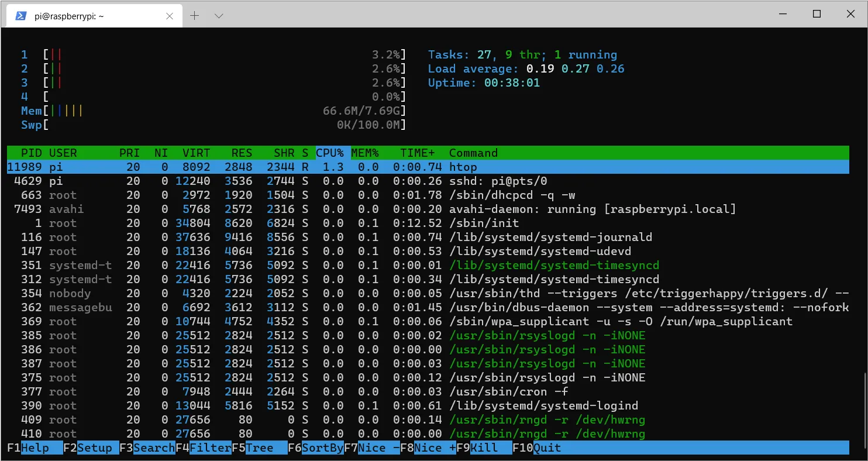Click the Uptime 00:38:01 line
868x461 pixels.
(484, 82)
